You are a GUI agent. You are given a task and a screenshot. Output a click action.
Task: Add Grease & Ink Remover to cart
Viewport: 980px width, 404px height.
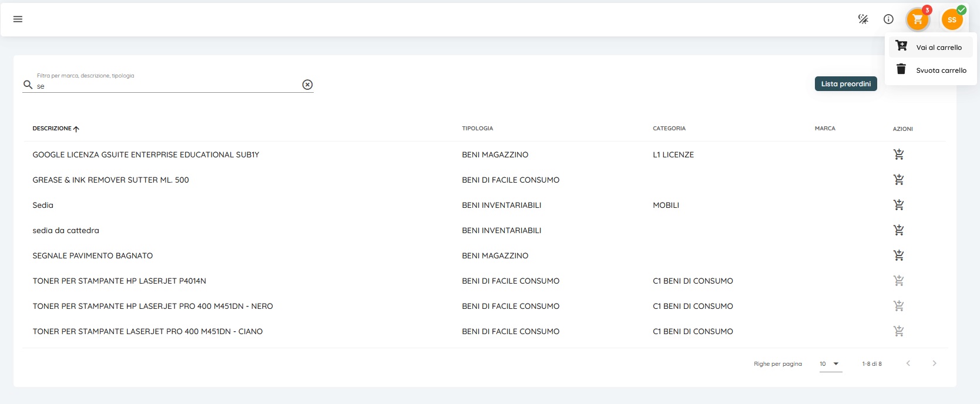coord(898,180)
